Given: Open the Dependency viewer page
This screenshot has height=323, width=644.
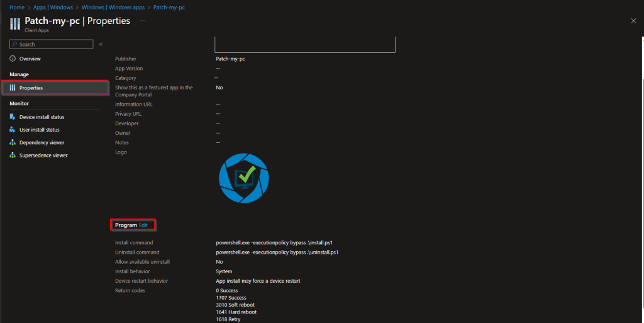Looking at the screenshot, I should click(42, 142).
